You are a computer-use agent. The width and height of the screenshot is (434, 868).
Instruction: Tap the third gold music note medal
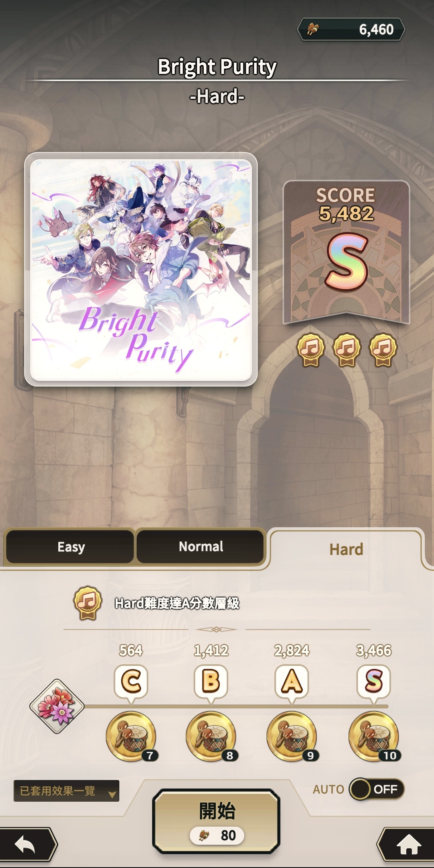(383, 350)
